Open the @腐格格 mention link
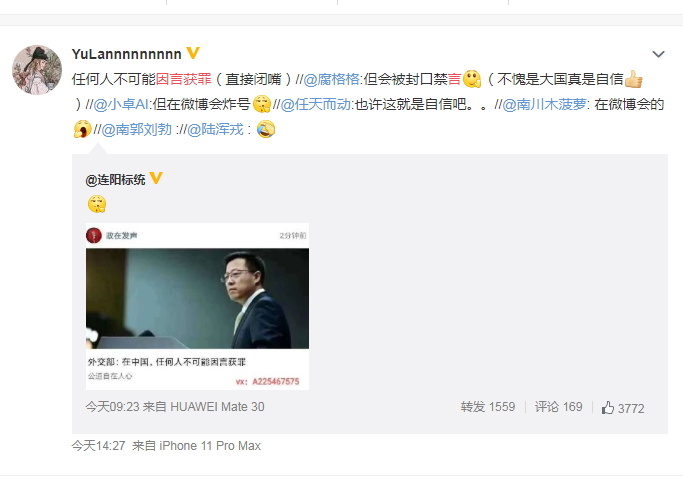683x481 pixels. tap(331, 79)
